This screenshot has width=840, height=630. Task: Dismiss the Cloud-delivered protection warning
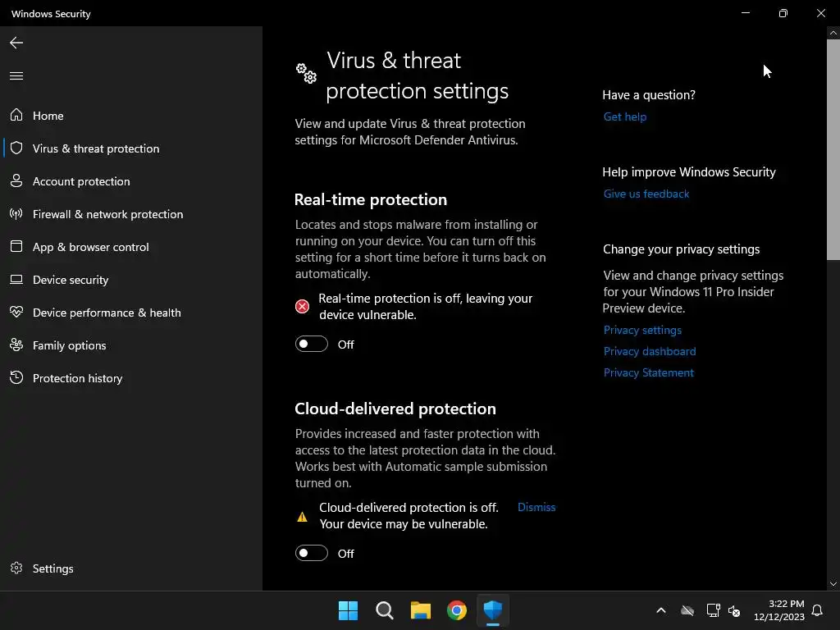(x=536, y=507)
